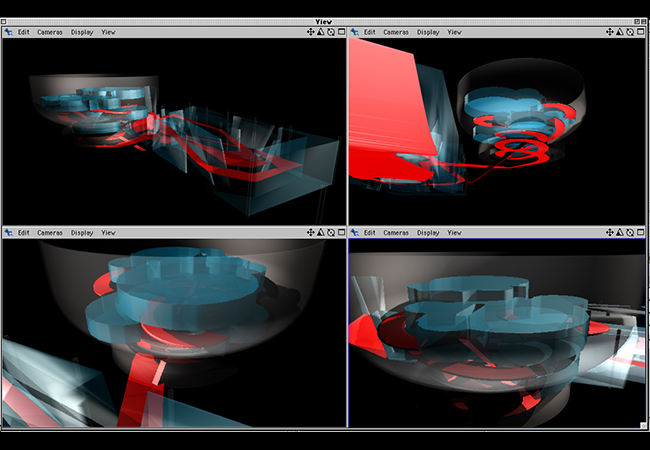Open the Display menu in the bottom-left viewport
The image size is (650, 450).
click(82, 232)
